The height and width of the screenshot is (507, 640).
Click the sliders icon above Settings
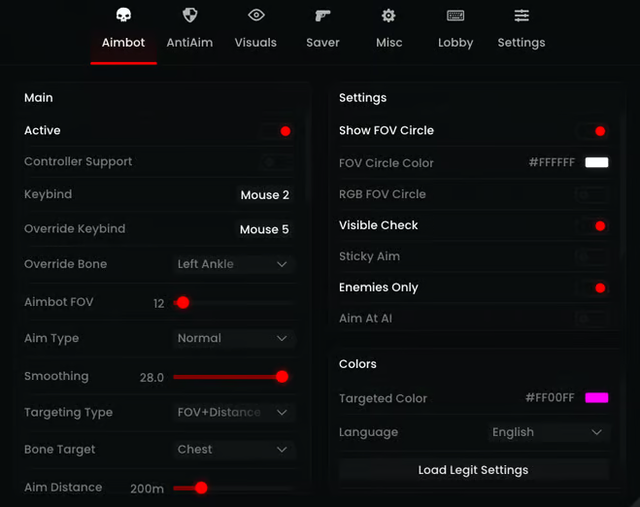click(x=522, y=16)
